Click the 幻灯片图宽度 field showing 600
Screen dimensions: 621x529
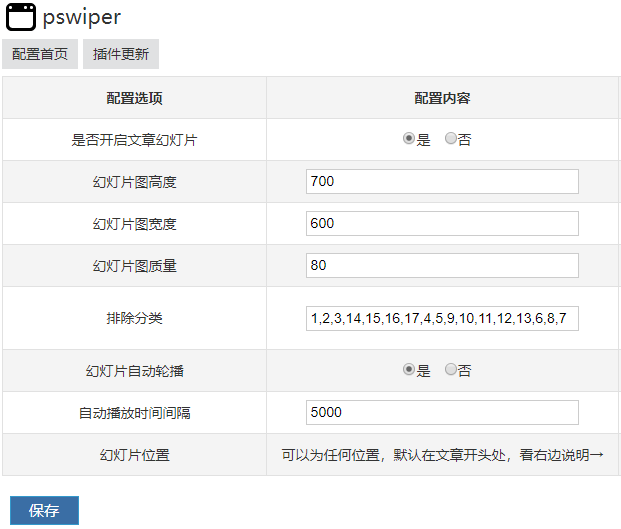(442, 223)
